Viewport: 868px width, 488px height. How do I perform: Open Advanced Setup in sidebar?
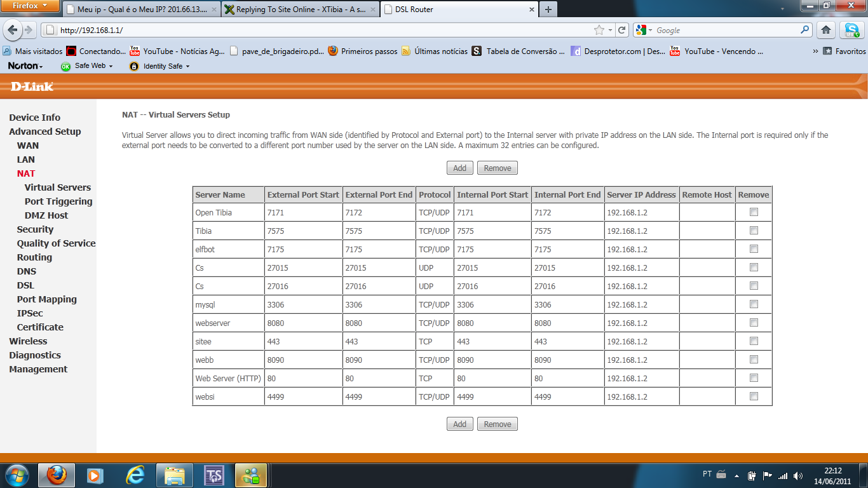[44, 132]
